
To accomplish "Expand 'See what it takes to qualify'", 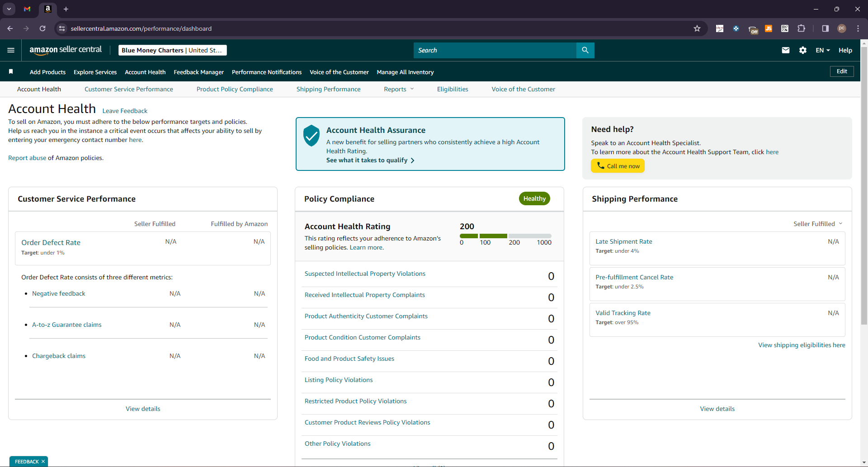I will [x=370, y=160].
